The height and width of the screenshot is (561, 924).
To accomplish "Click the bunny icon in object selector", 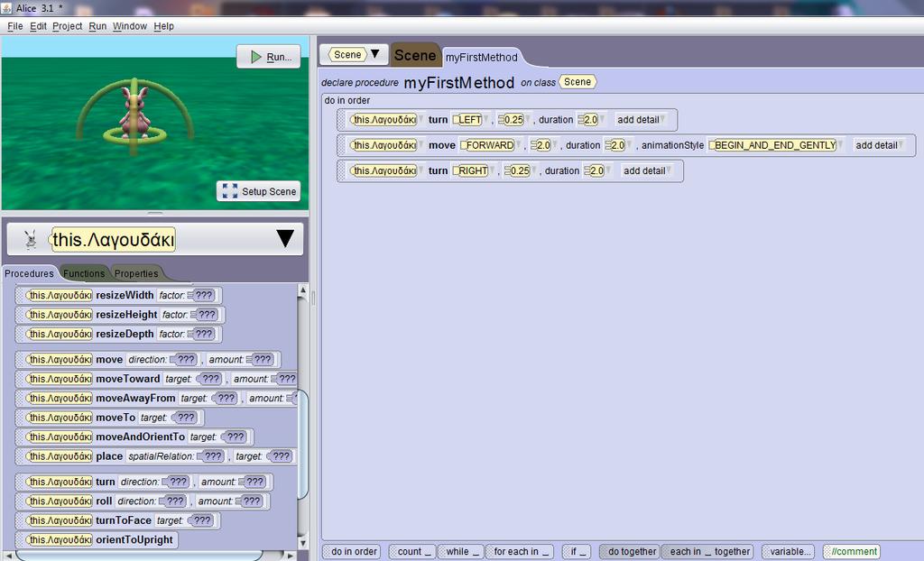I will [31, 239].
